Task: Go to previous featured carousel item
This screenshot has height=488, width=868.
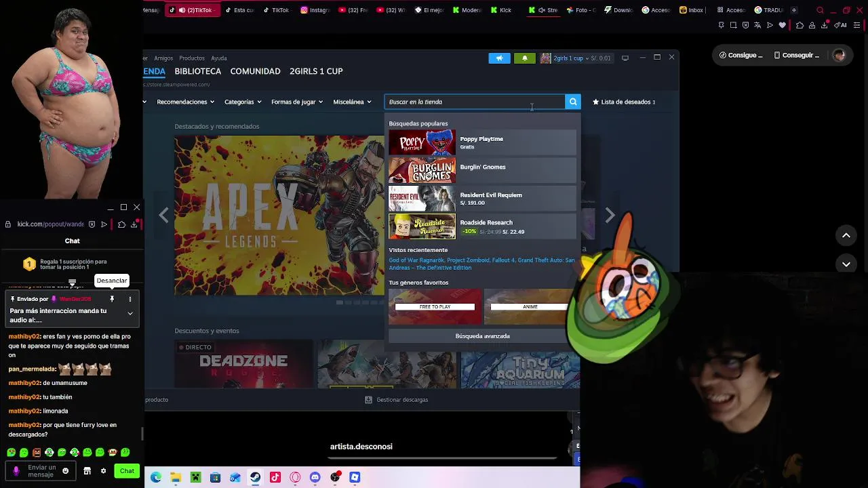Action: pos(163,215)
